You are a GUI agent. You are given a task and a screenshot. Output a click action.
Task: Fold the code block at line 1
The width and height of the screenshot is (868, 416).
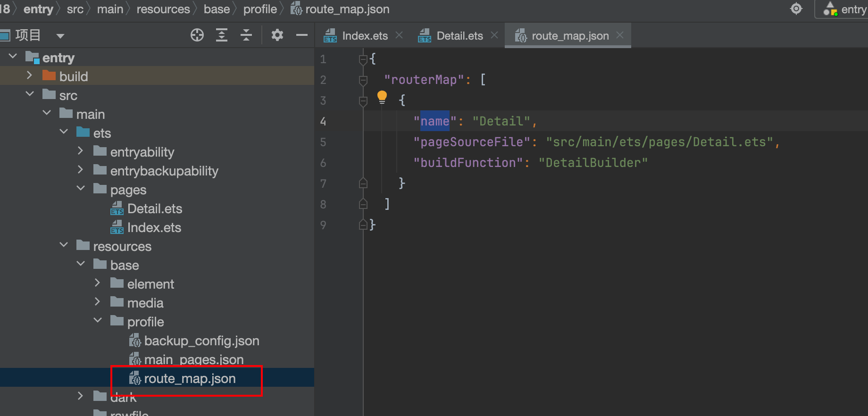coord(363,59)
